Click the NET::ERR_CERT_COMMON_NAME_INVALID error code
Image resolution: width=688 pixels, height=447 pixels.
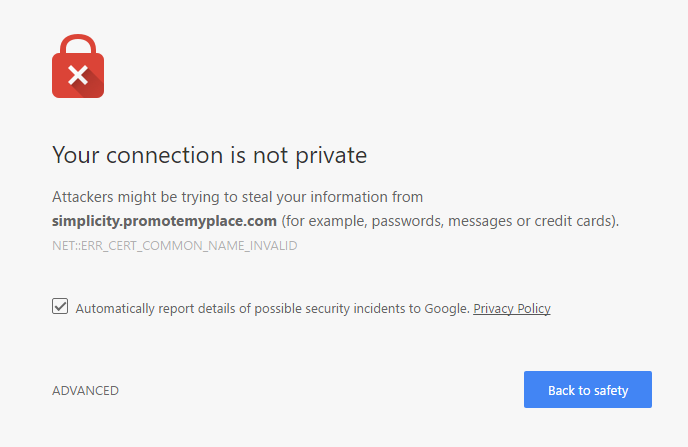(x=175, y=245)
